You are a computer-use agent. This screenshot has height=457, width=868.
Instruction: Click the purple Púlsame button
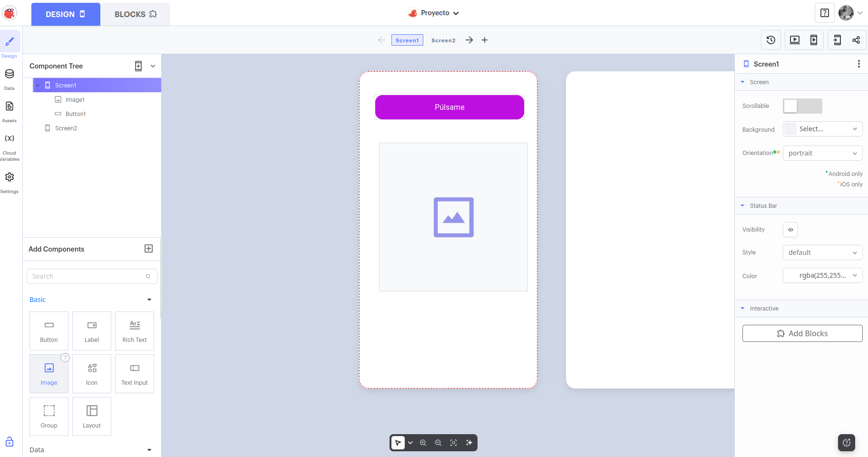pos(449,107)
